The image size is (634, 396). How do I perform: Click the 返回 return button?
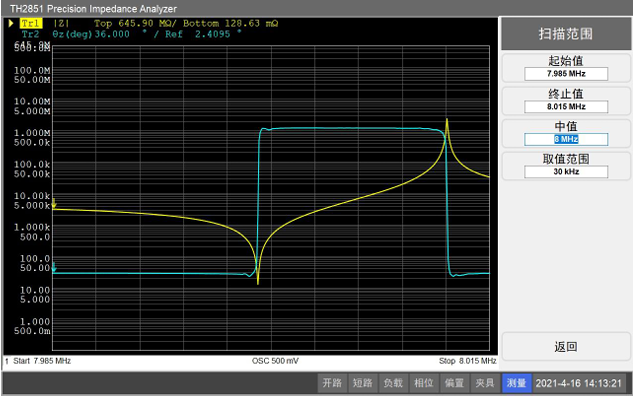(566, 346)
